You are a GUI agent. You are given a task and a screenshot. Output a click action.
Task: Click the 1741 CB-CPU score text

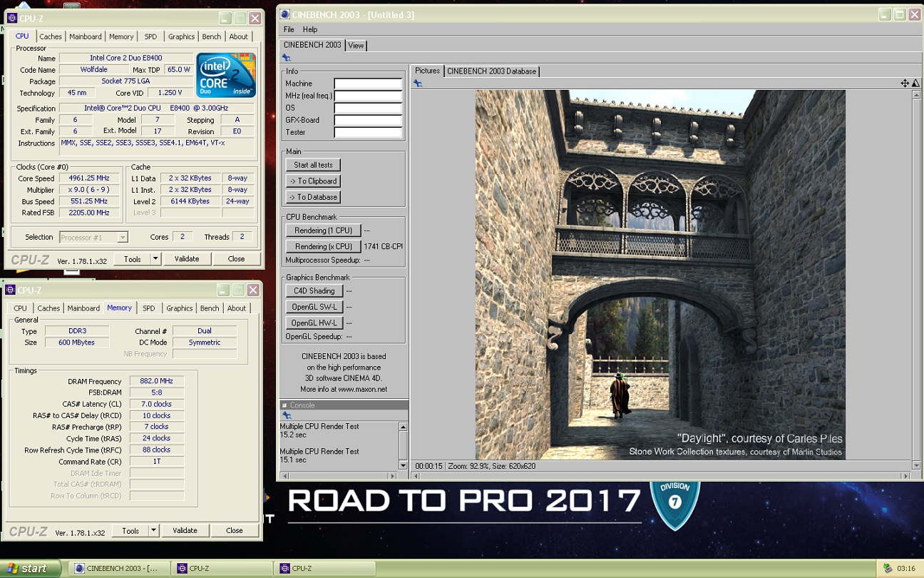tap(383, 246)
